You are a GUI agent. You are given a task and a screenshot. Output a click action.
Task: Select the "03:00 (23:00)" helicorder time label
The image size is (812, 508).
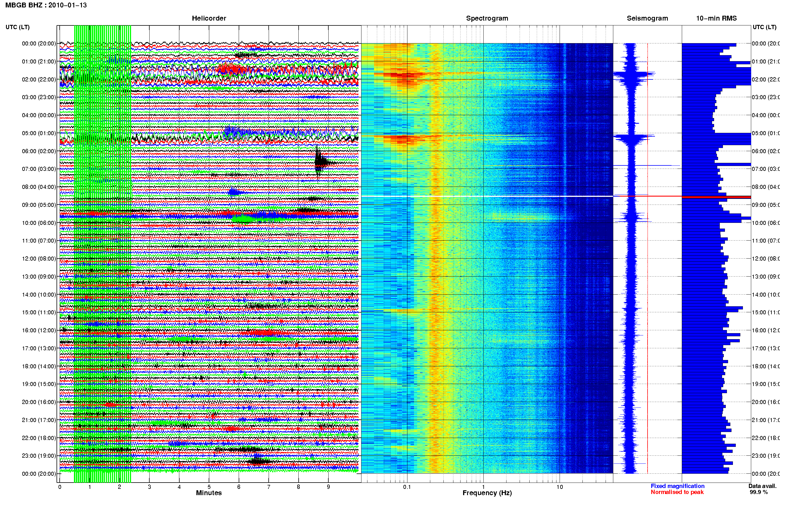(39, 97)
